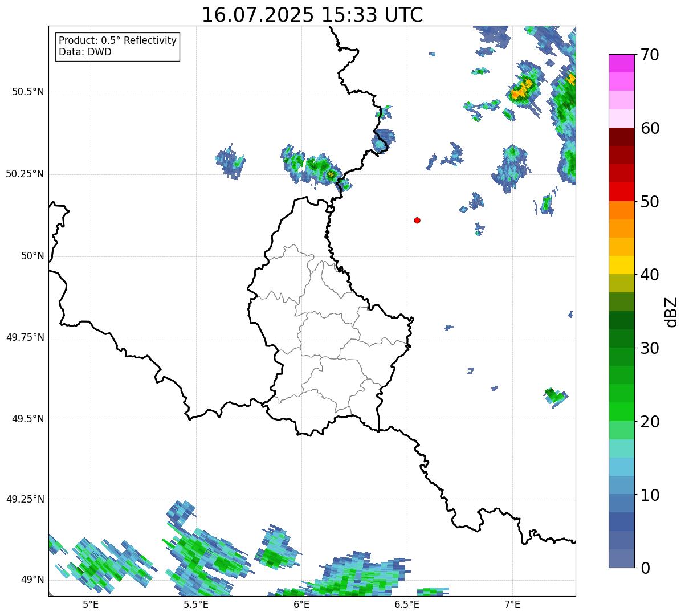This screenshot has height=616, width=685.
Task: Pick the grey-blue swatch at bottom of colorbar
Action: tap(621, 558)
